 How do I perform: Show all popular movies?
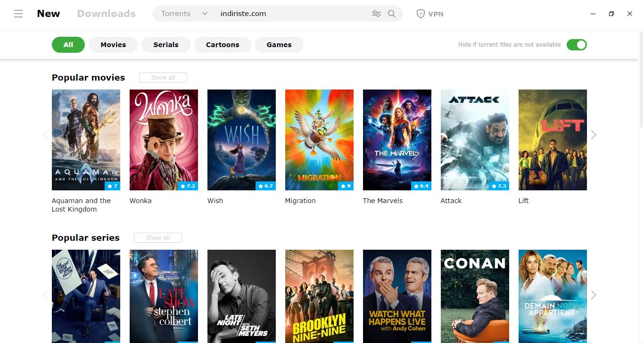pyautogui.click(x=163, y=78)
